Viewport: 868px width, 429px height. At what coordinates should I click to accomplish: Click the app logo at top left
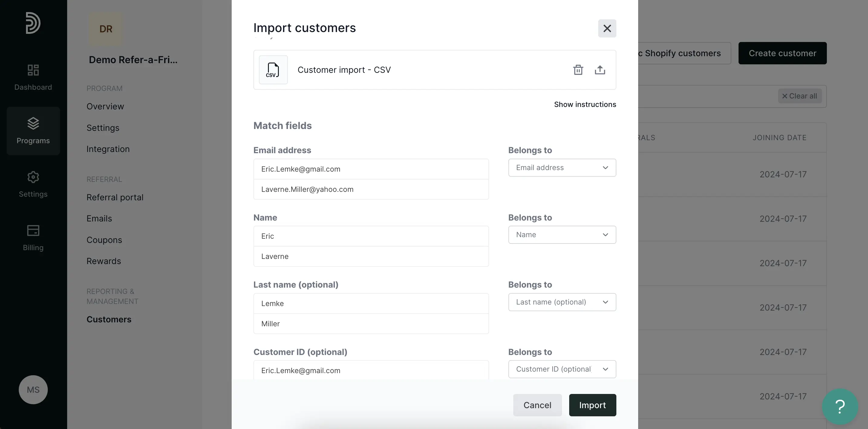[33, 23]
